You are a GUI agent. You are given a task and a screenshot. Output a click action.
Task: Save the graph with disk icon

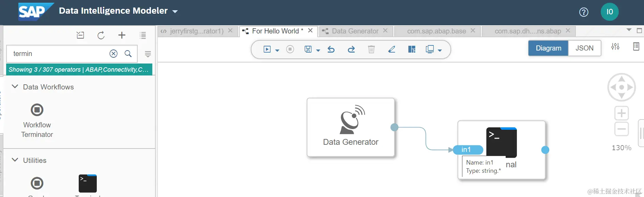pos(308,50)
